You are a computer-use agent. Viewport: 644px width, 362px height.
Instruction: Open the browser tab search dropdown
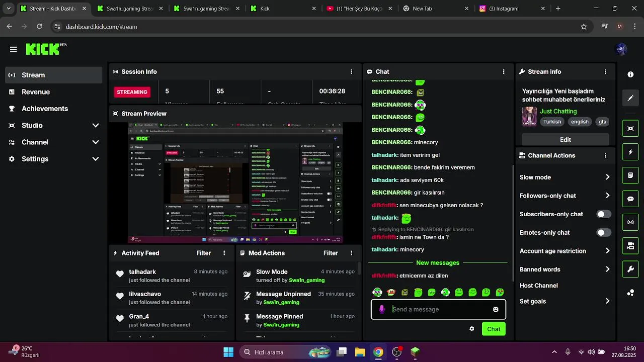pyautogui.click(x=8, y=9)
